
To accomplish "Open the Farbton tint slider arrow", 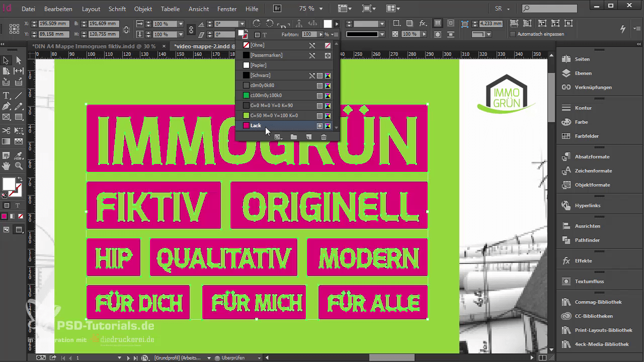I will [320, 35].
